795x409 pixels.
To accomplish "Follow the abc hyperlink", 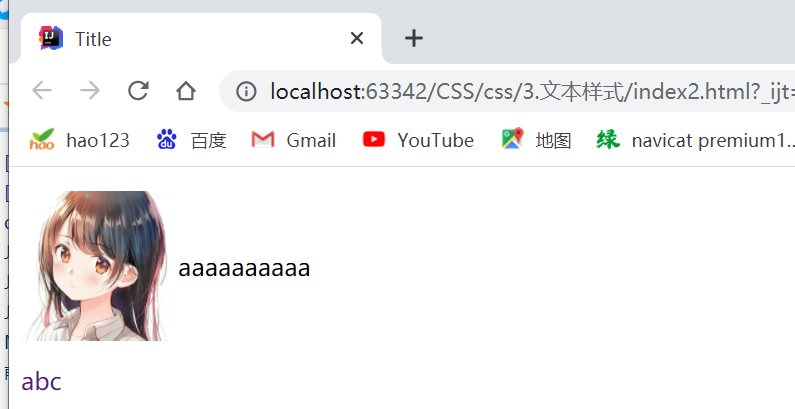I will [41, 382].
